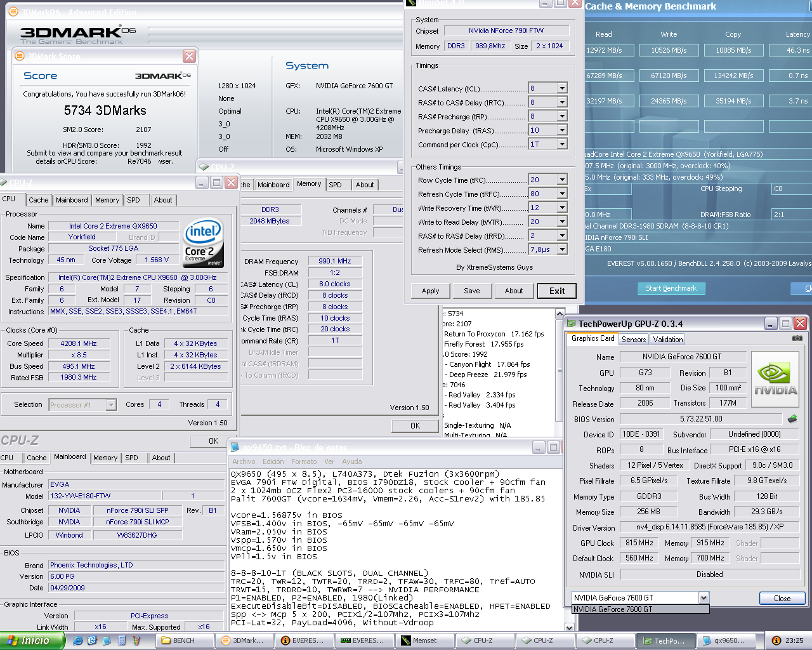Open Row Cycle Time (tRC) dropdown
Viewport: 812px width, 650px height.
coord(562,180)
